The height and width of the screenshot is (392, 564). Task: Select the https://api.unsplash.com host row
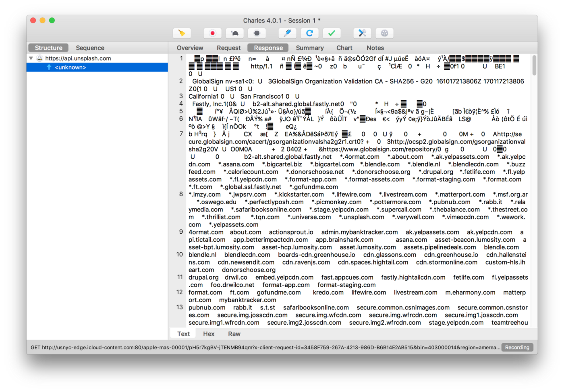(97, 58)
